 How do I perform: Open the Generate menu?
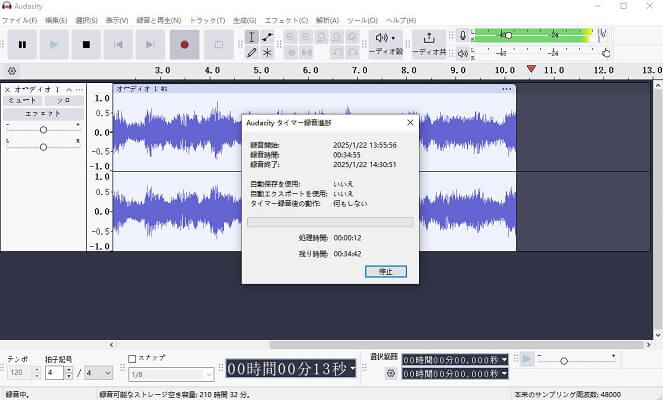click(244, 20)
